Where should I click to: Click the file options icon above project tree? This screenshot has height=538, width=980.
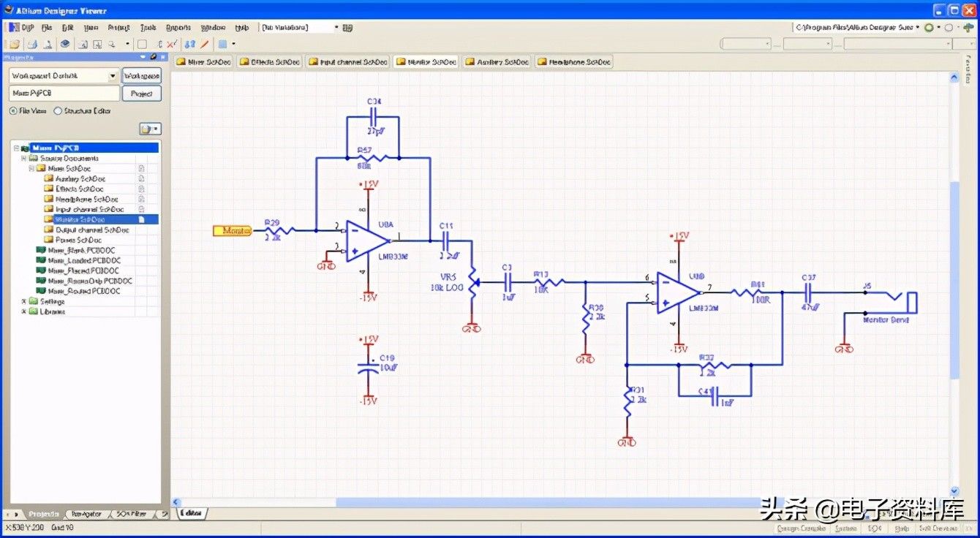[x=149, y=129]
